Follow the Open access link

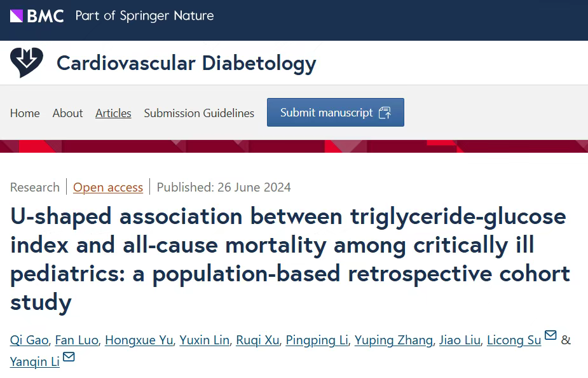pyautogui.click(x=108, y=187)
